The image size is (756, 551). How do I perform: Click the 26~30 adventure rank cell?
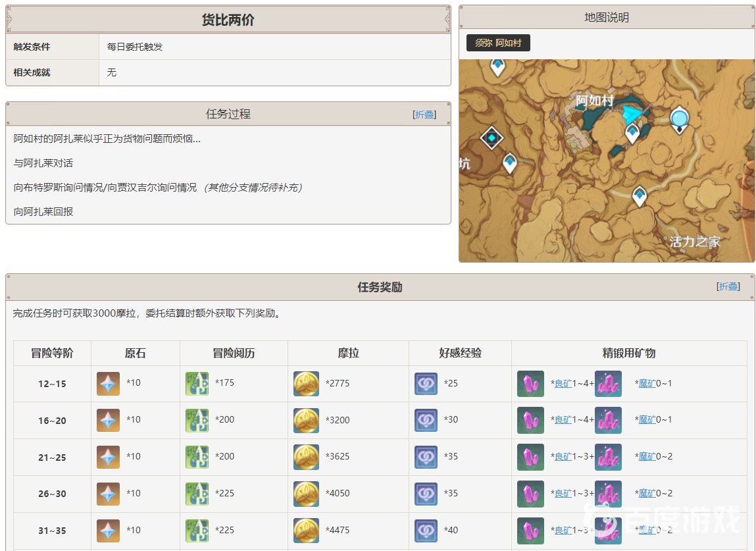pos(52,494)
